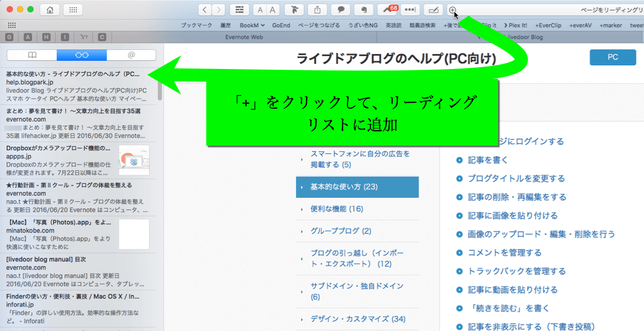Open the Home page button

click(x=50, y=10)
